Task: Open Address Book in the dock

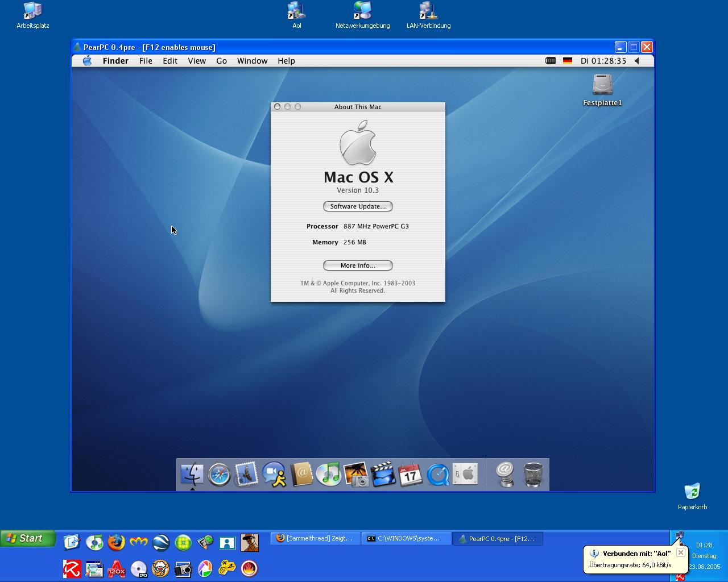Action: [301, 474]
